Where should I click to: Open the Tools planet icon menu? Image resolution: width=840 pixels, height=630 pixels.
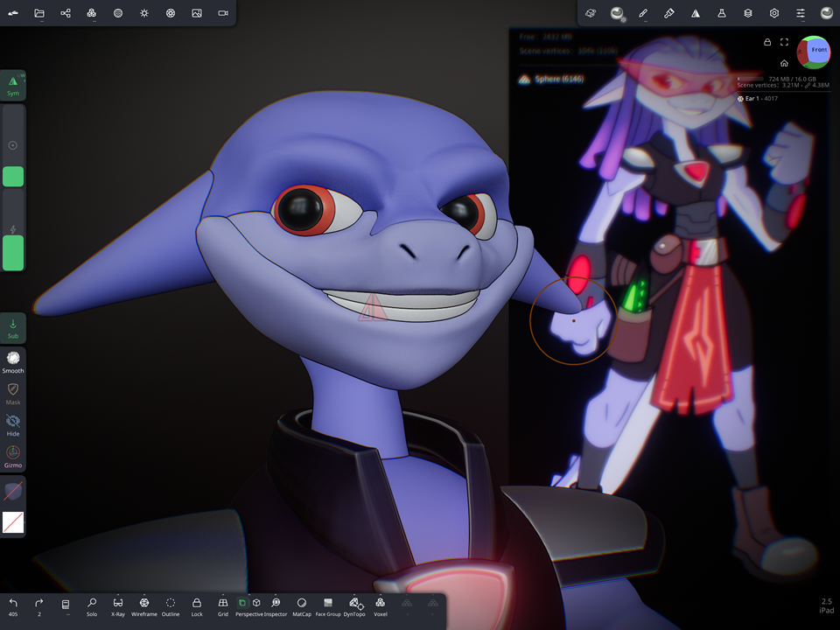click(591, 13)
